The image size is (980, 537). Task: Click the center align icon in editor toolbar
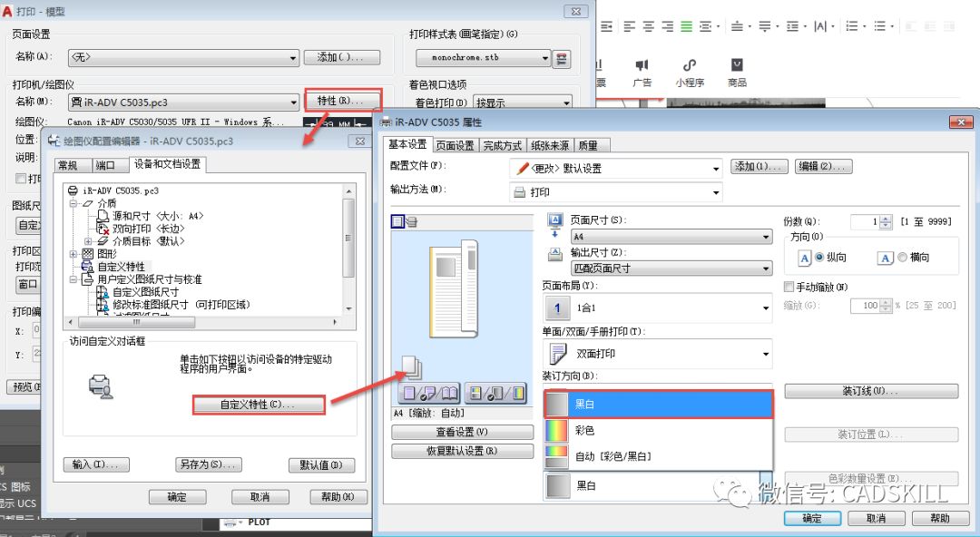pos(649,26)
